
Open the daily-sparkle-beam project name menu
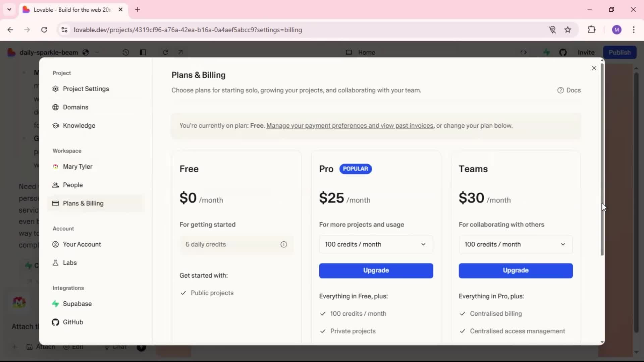tap(49, 52)
